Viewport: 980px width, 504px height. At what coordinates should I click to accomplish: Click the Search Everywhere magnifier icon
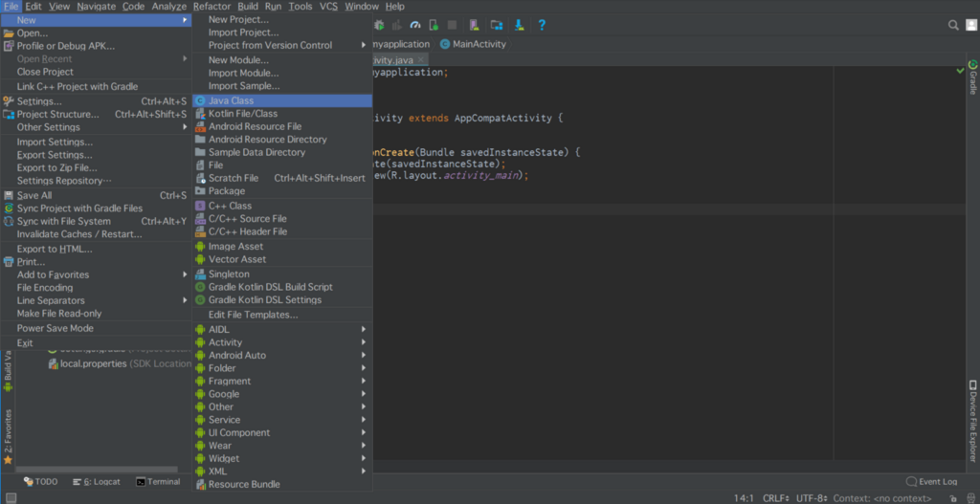[x=953, y=25]
